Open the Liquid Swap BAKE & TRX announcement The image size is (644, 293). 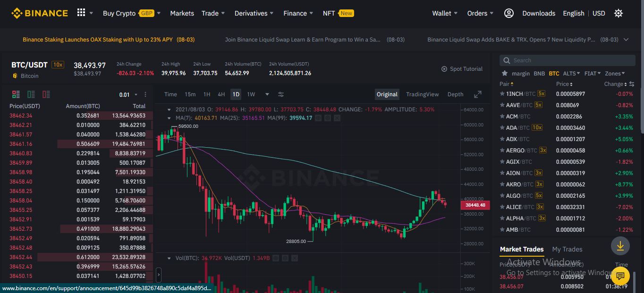click(x=523, y=40)
